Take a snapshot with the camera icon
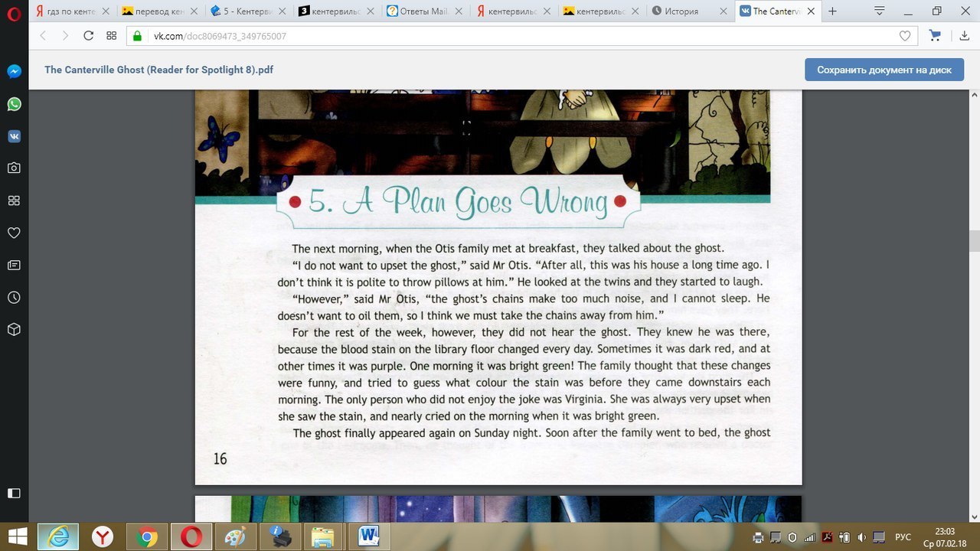 [14, 168]
